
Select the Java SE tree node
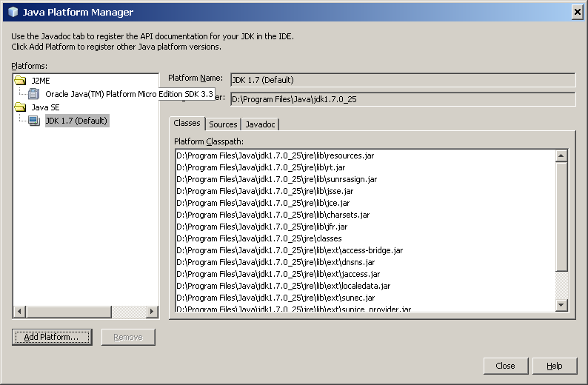click(45, 107)
